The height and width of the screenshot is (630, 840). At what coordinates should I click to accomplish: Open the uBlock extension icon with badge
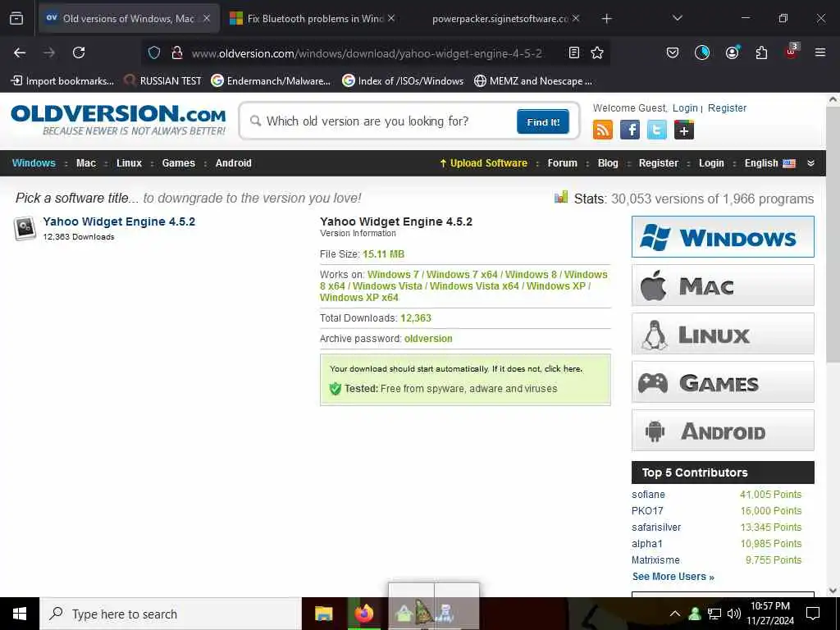[x=792, y=52]
